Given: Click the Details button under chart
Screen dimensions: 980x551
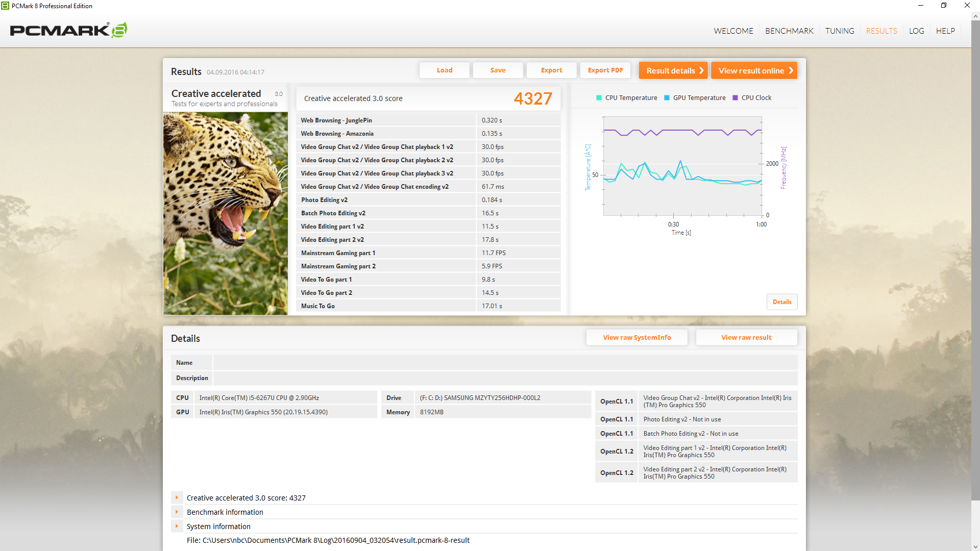Looking at the screenshot, I should (x=781, y=302).
